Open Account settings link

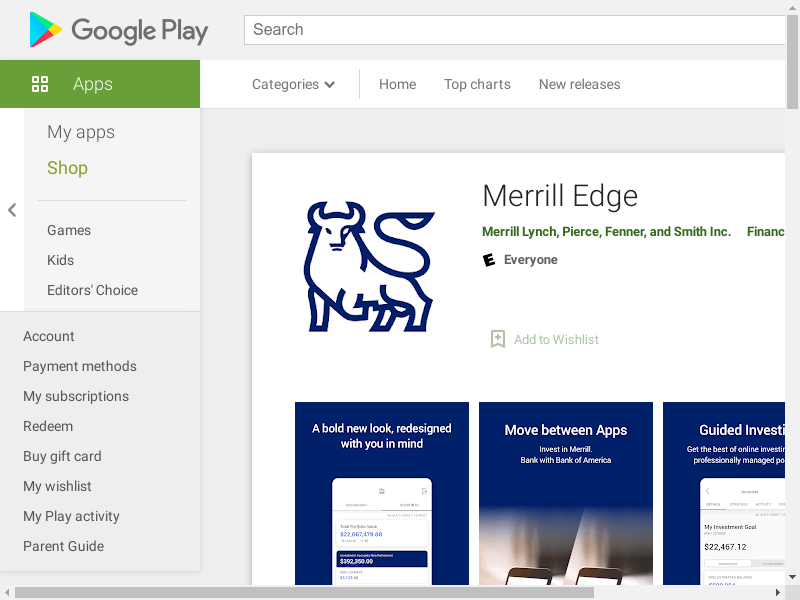pyautogui.click(x=48, y=336)
